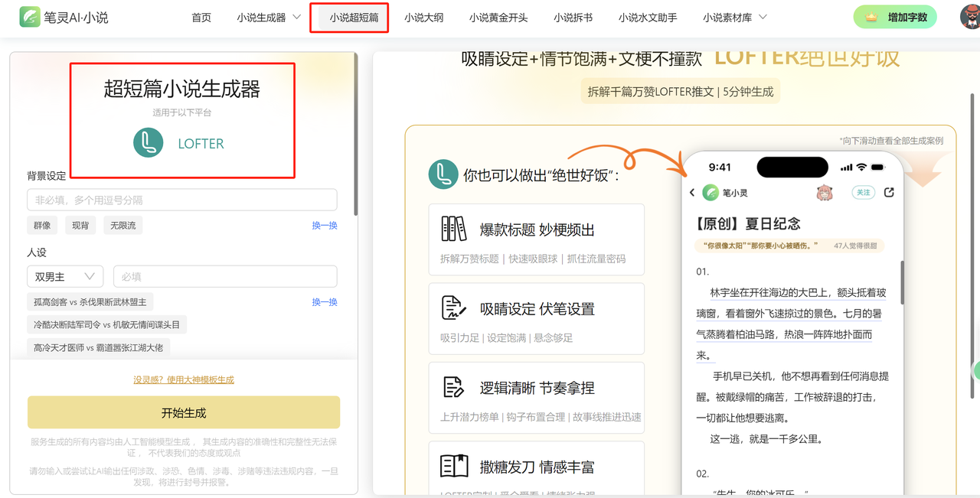Click the 增加字数 button
The image size is (980, 498).
[x=895, y=17]
